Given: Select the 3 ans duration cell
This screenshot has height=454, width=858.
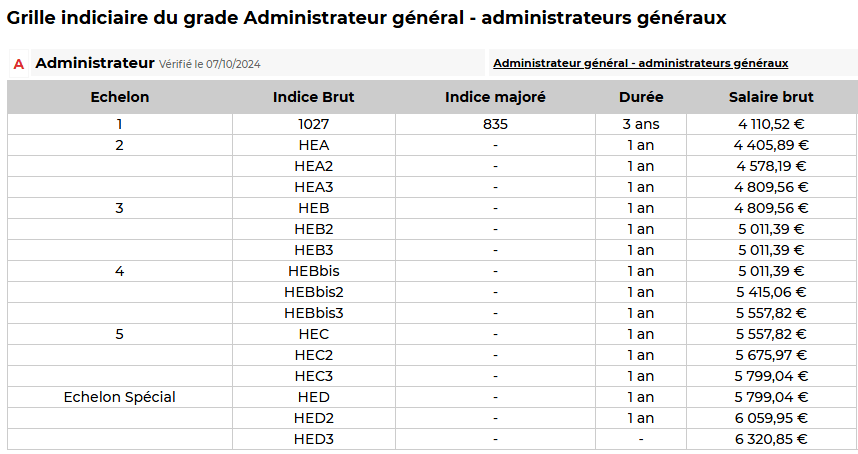Looking at the screenshot, I should tap(641, 124).
